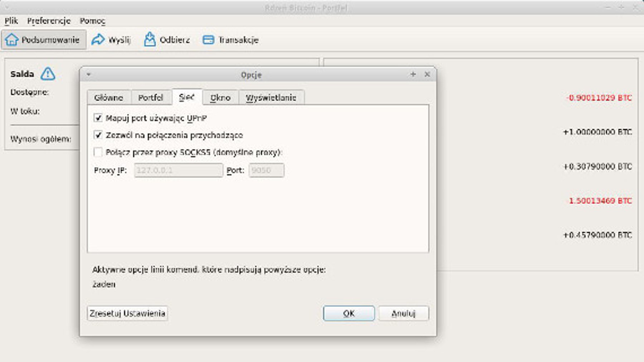This screenshot has height=362, width=644.
Task: Click the +1.00000000 BTC transaction amount
Action: 597,132
